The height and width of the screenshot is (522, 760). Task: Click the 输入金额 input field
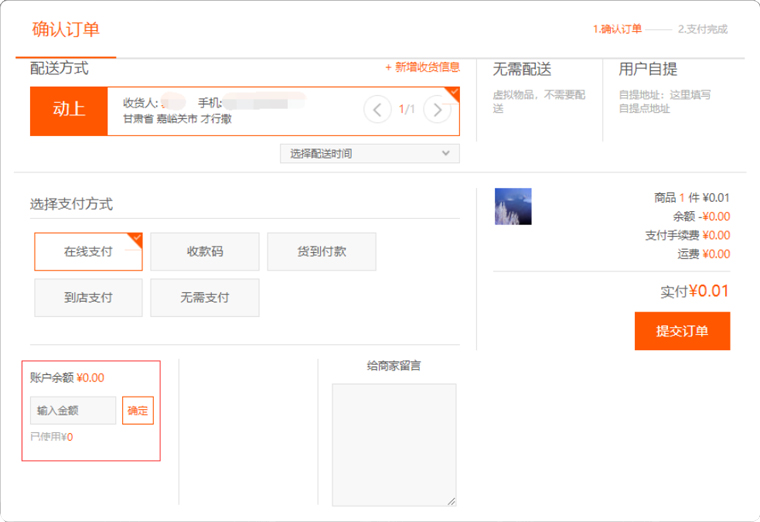click(x=73, y=411)
